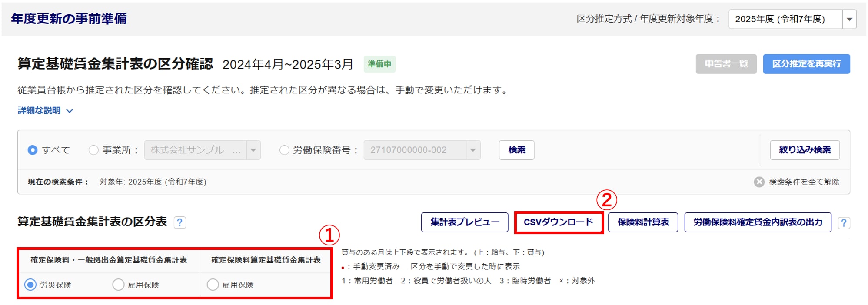
Task: Open the 保険料計算表
Action: coord(643,222)
